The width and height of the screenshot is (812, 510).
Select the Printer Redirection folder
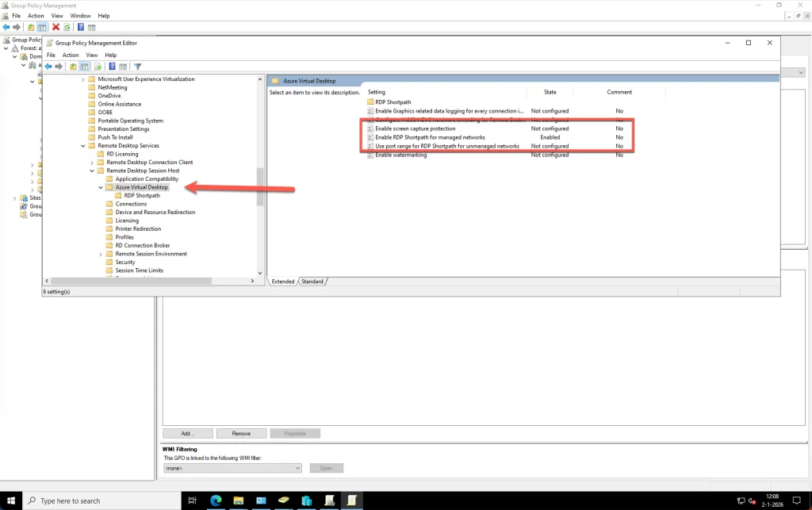(x=138, y=229)
